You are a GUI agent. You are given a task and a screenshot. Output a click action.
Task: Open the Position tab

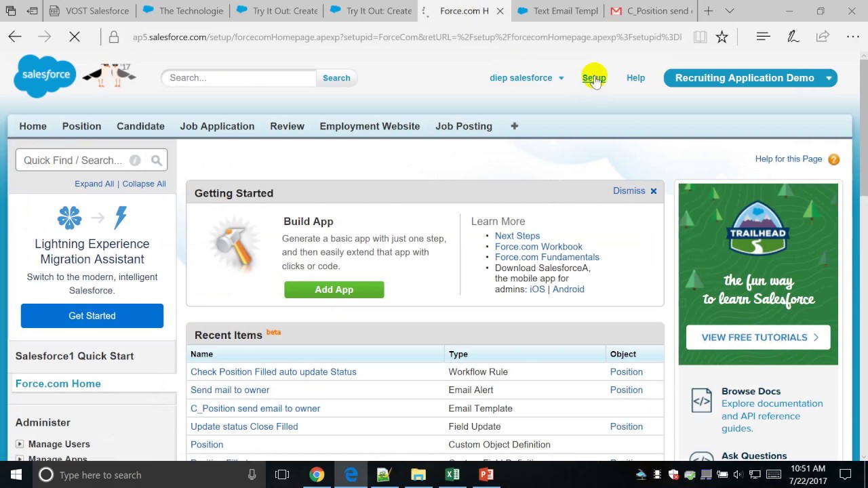pyautogui.click(x=81, y=126)
